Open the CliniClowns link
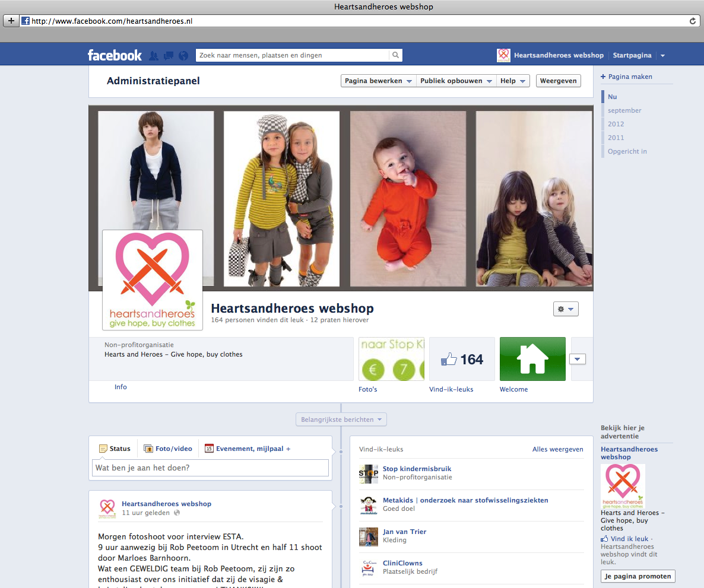 [x=402, y=563]
